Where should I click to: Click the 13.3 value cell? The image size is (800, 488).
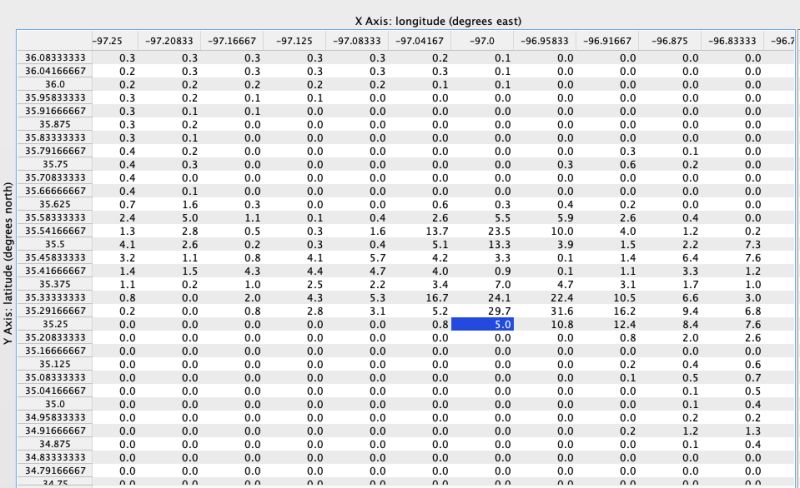click(x=482, y=244)
